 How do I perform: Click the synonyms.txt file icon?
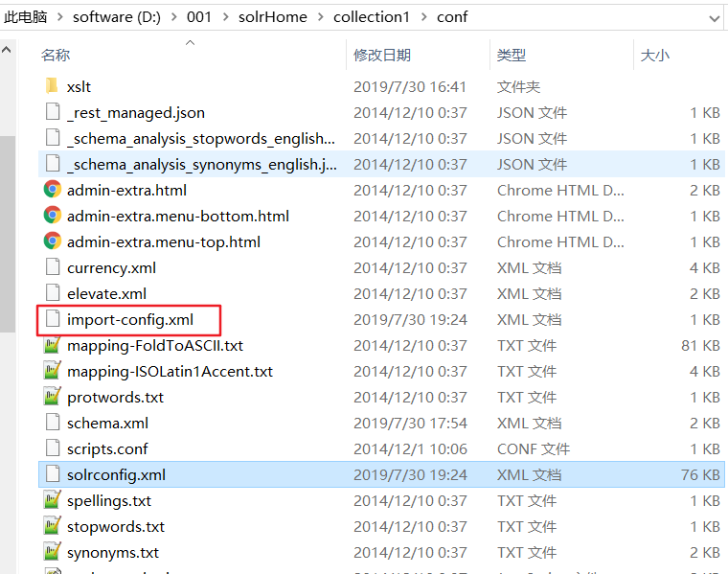coord(53,552)
